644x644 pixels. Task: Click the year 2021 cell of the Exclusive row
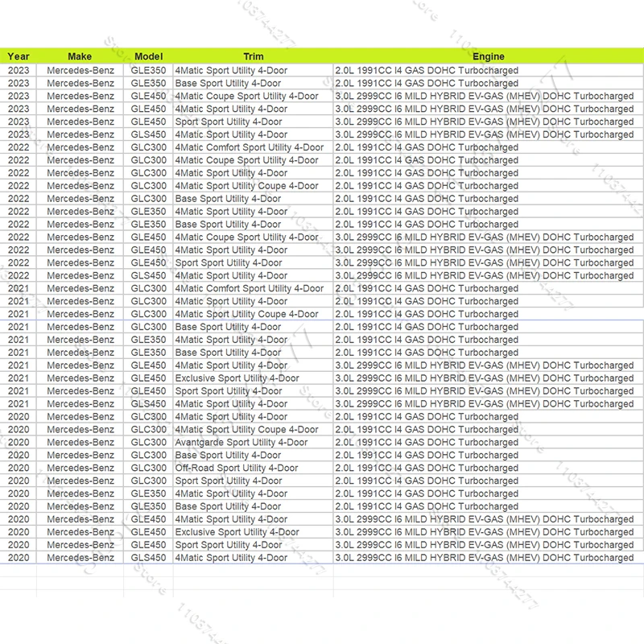(19, 378)
